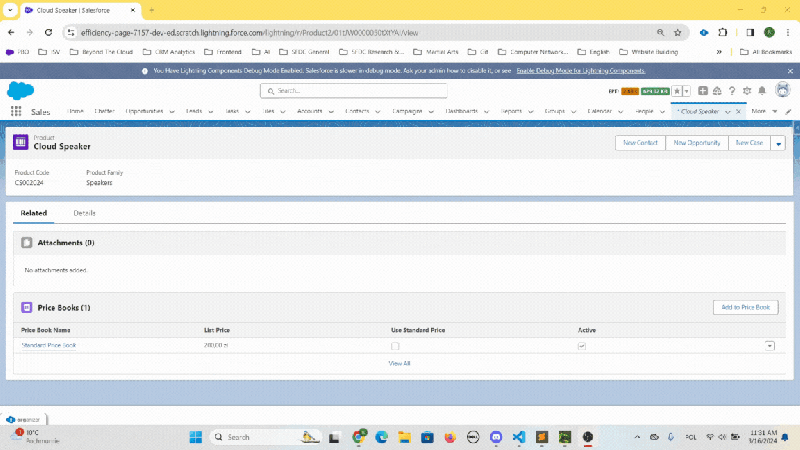
Task: Toggle Use Standard Price checkbox
Action: tap(395, 346)
